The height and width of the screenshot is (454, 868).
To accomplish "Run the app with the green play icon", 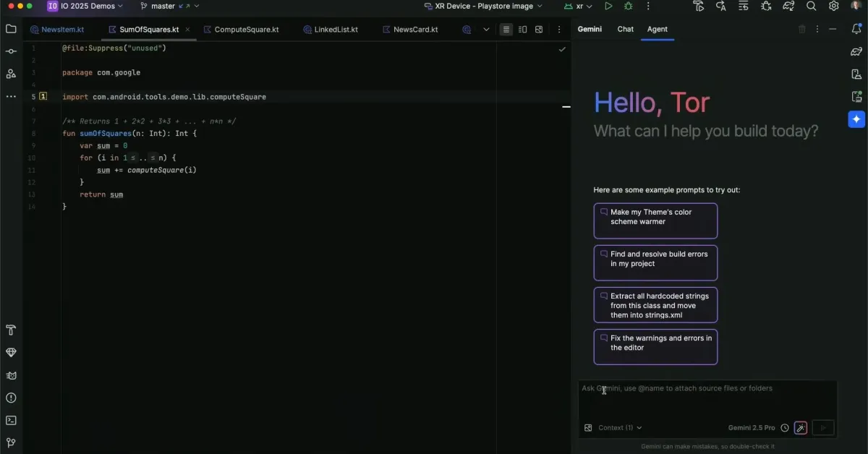I will (608, 6).
